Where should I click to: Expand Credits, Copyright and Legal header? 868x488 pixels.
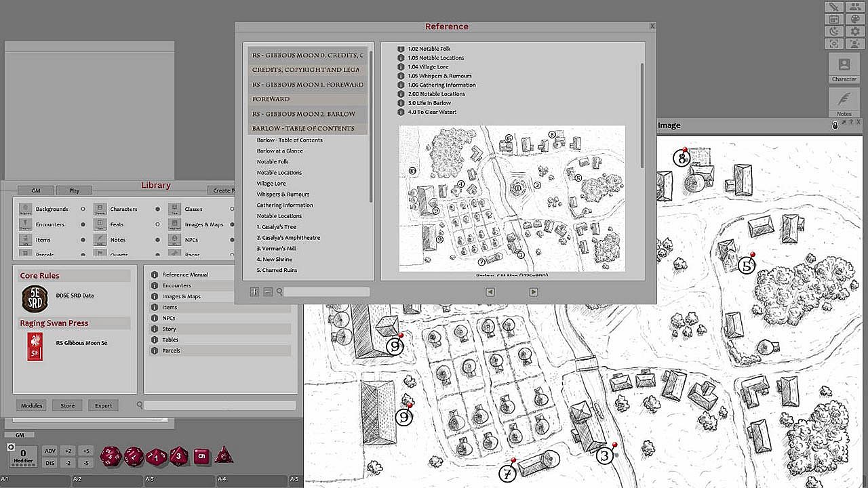point(308,70)
